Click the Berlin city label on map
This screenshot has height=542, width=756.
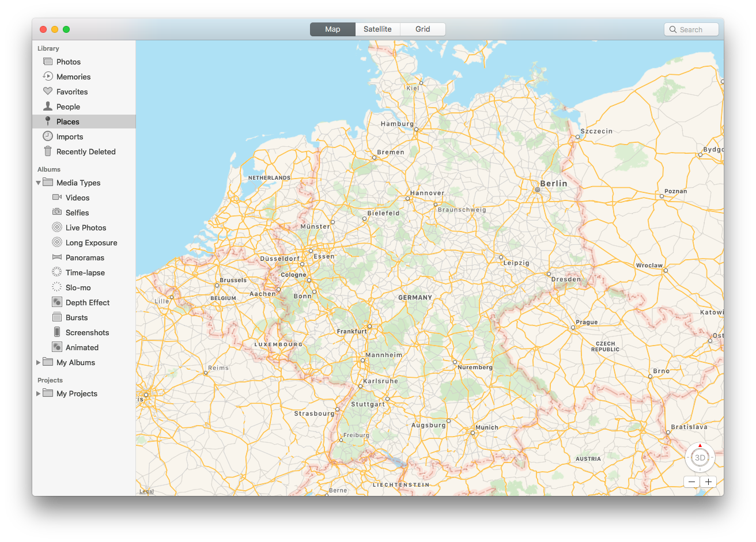click(554, 184)
